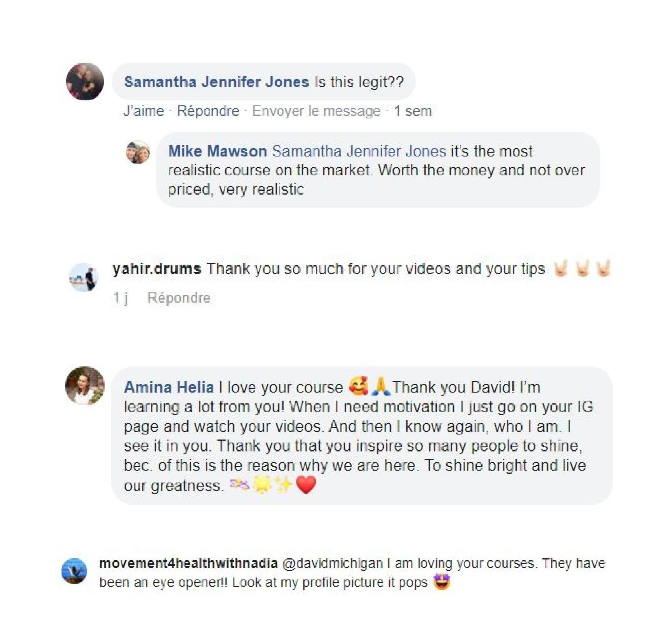This screenshot has height=626, width=672.
Task: Open Samantha Jennifer Jones's profile picture
Action: [x=85, y=82]
